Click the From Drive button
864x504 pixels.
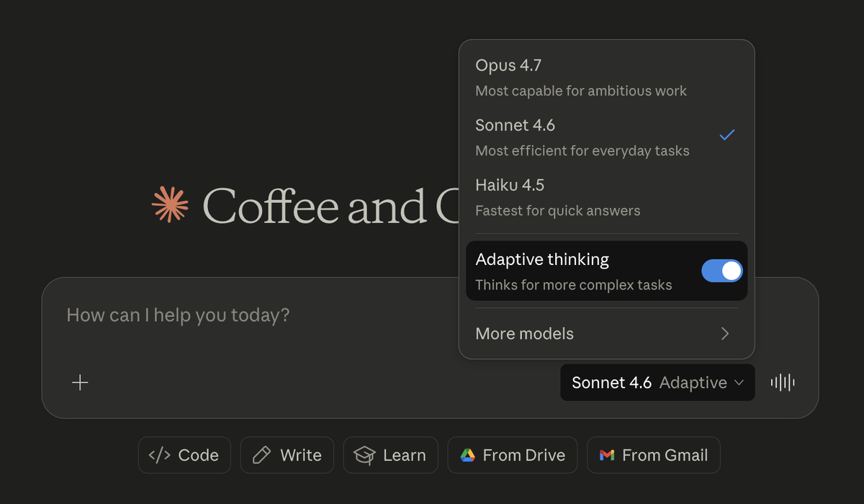pyautogui.click(x=513, y=455)
